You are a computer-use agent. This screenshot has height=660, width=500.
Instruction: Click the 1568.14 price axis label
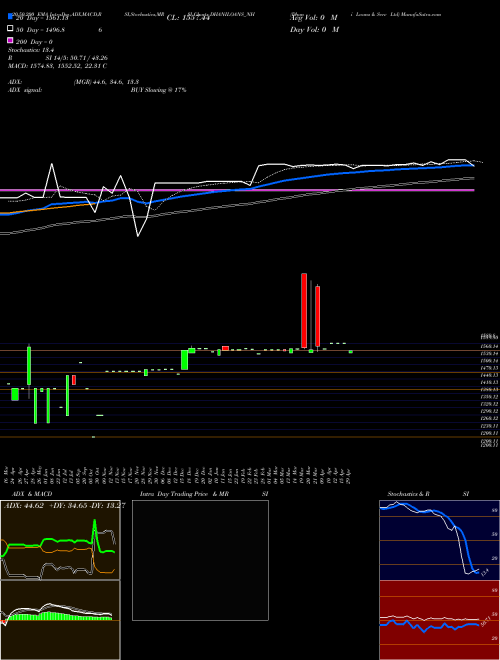[x=491, y=346]
